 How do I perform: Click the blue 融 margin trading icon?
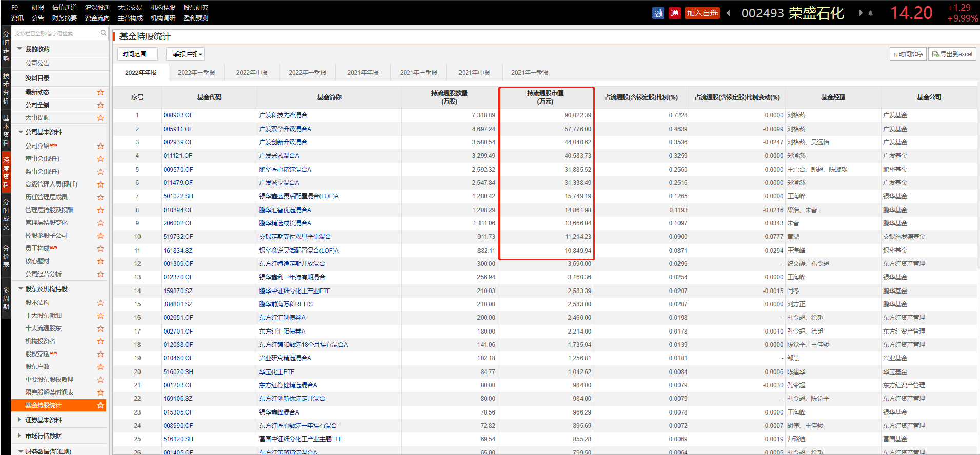658,13
